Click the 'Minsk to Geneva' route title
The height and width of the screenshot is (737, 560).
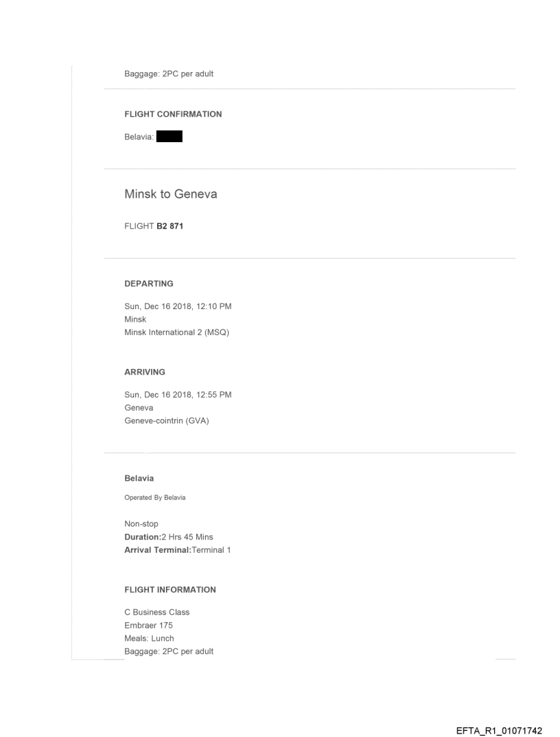[170, 194]
